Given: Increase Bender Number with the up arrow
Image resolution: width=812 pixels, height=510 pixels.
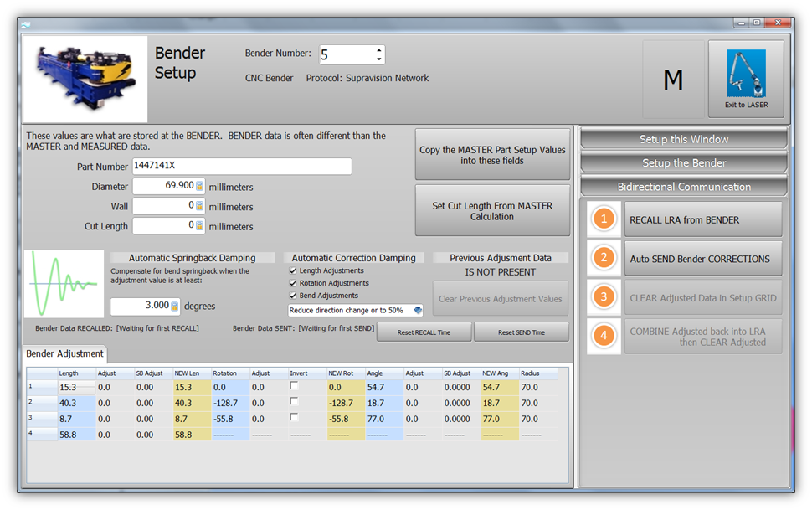Looking at the screenshot, I should [378, 50].
